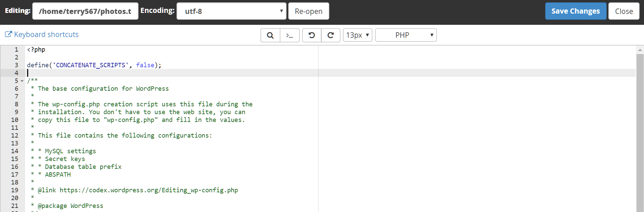Open the utf-8 encoding dropdown

click(x=232, y=11)
